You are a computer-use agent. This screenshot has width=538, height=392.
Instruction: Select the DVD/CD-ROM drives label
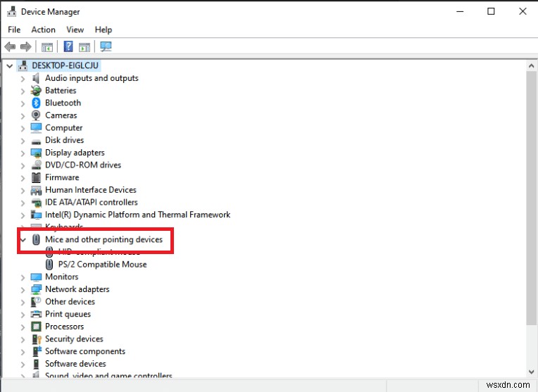83,165
